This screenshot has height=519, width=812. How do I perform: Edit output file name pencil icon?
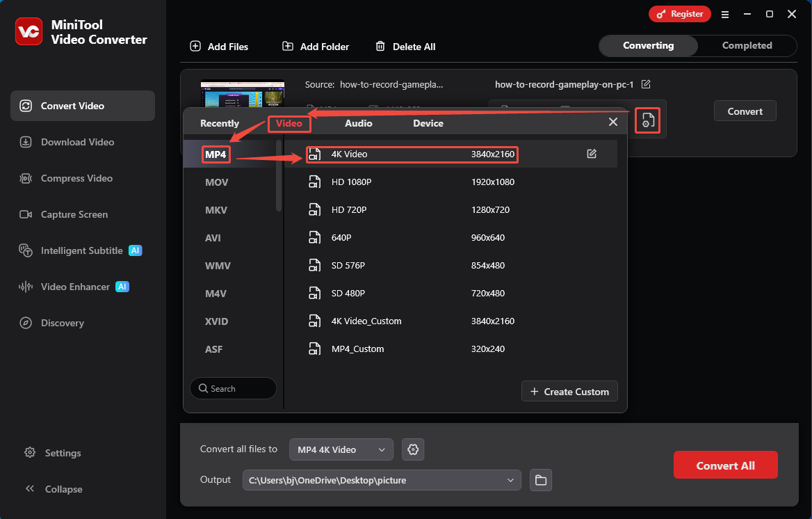(646, 84)
